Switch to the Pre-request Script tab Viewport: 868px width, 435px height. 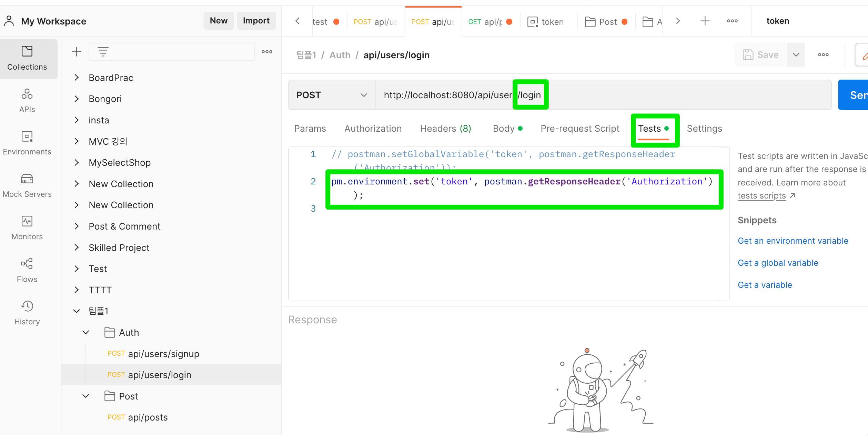[x=580, y=129]
